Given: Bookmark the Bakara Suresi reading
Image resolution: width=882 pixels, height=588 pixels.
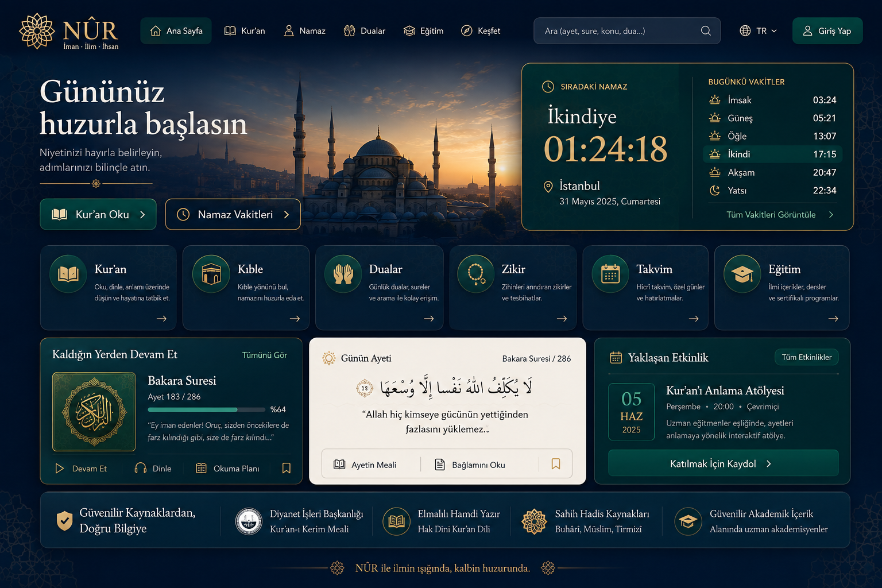Looking at the screenshot, I should point(287,469).
